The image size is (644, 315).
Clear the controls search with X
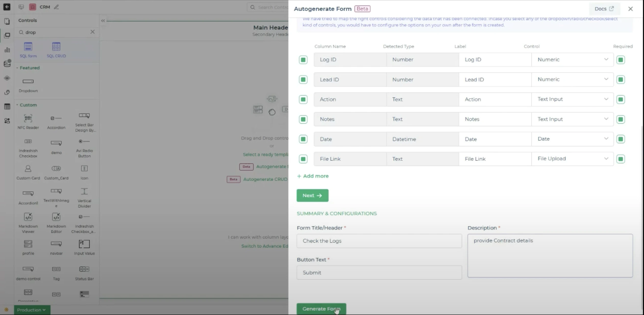tap(92, 32)
